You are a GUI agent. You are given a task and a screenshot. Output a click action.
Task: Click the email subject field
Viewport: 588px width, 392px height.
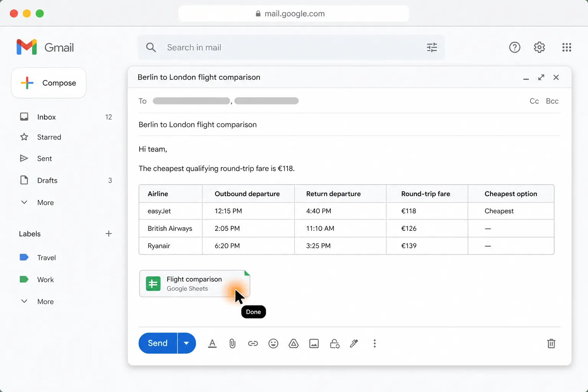(x=349, y=124)
